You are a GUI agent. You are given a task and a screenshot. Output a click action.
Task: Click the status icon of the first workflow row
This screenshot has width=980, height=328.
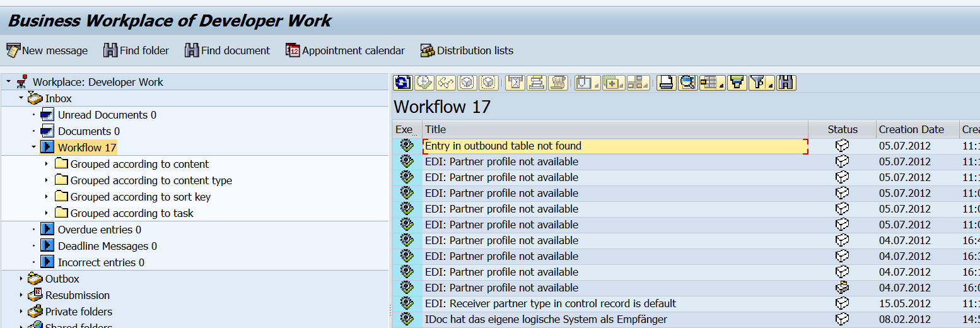pyautogui.click(x=842, y=146)
